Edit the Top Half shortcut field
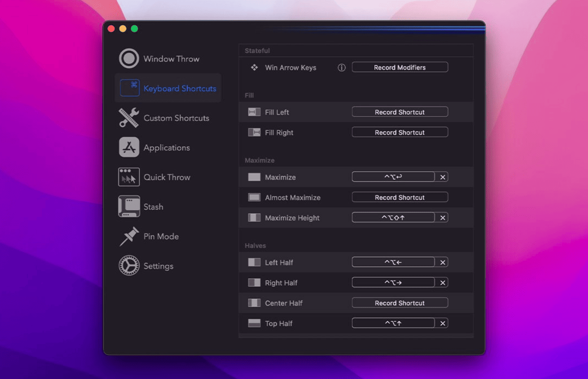The width and height of the screenshot is (588, 379). tap(393, 323)
